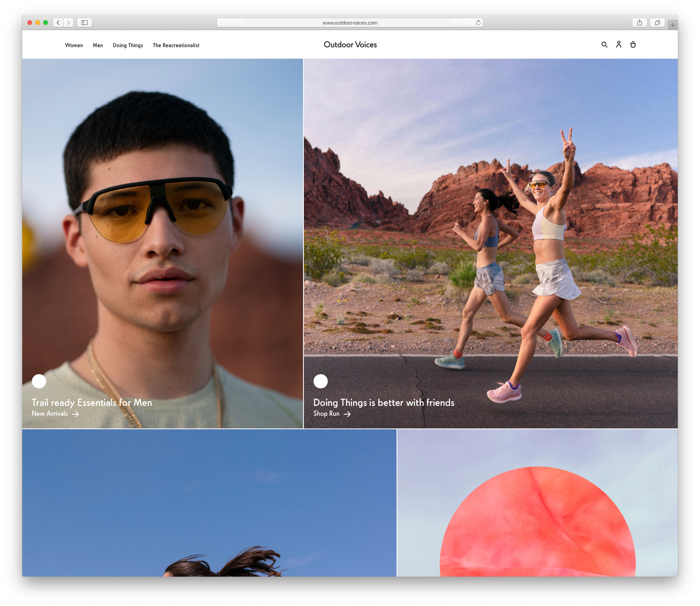Viewport: 700px width, 606px height.
Task: Show all tabs overview button
Action: (x=657, y=23)
